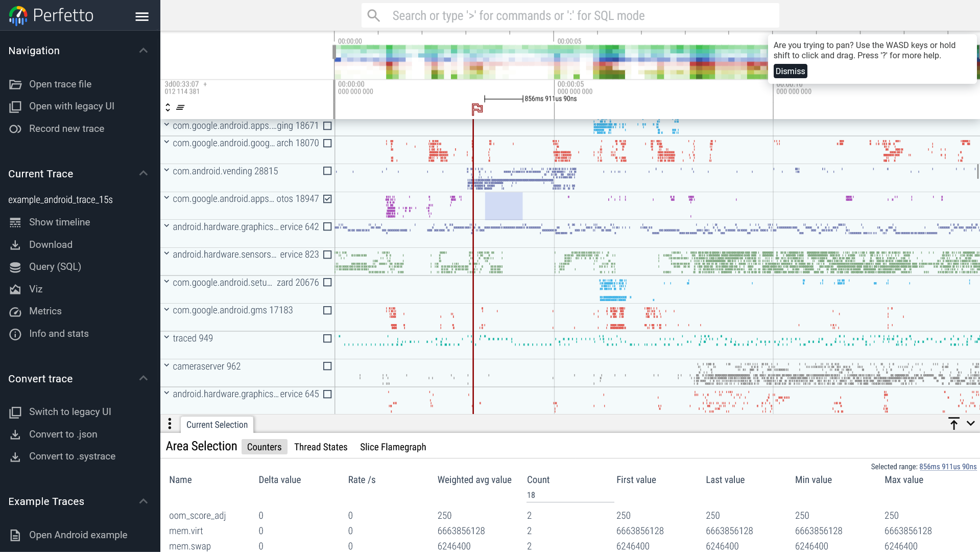Toggle the sidebar hamburger menu

coord(142,16)
